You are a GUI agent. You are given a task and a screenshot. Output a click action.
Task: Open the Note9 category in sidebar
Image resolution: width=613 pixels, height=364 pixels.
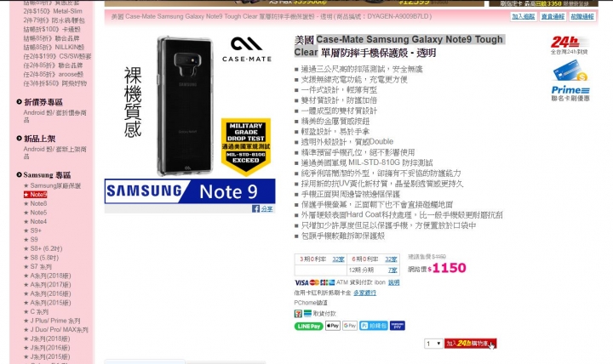click(35, 195)
